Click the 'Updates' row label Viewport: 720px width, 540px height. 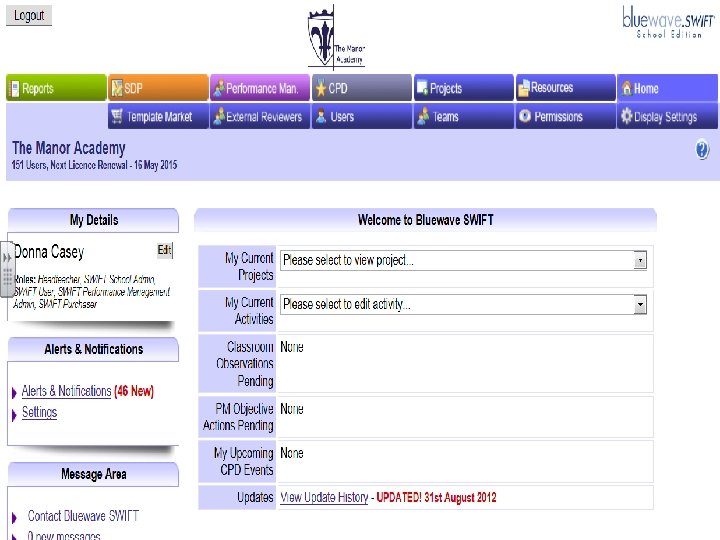[x=255, y=497]
